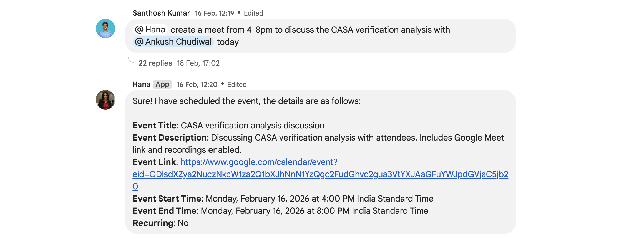Viewport: 644px width, 239px height.
Task: Click the Event Title line text
Action: pyautogui.click(x=228, y=126)
